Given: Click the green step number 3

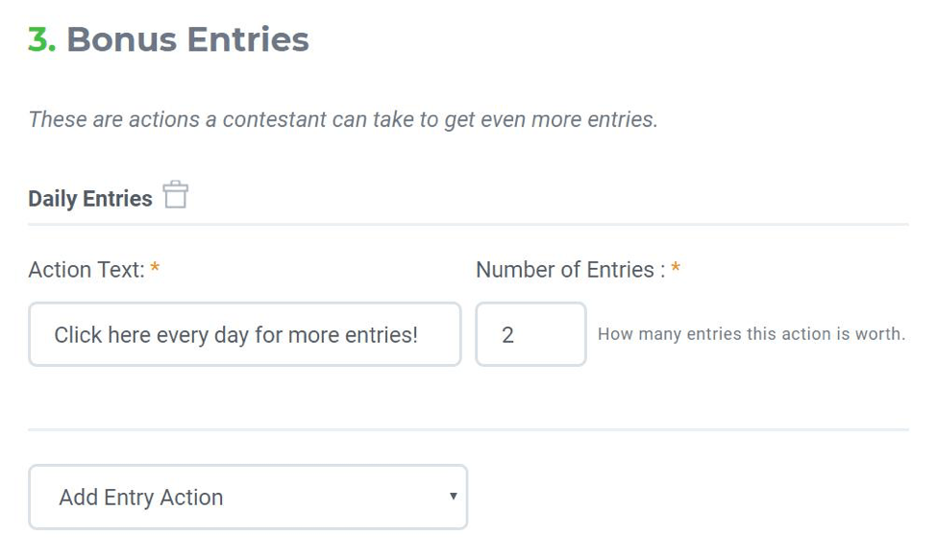Looking at the screenshot, I should click(x=40, y=39).
